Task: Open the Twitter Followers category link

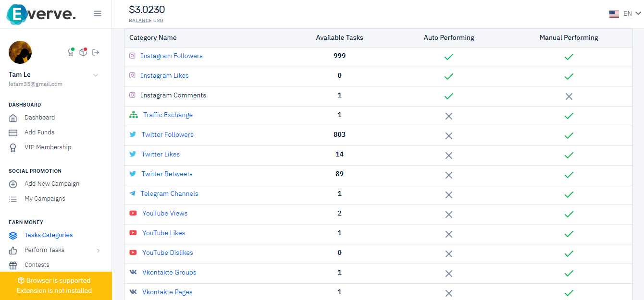Action: click(x=167, y=135)
